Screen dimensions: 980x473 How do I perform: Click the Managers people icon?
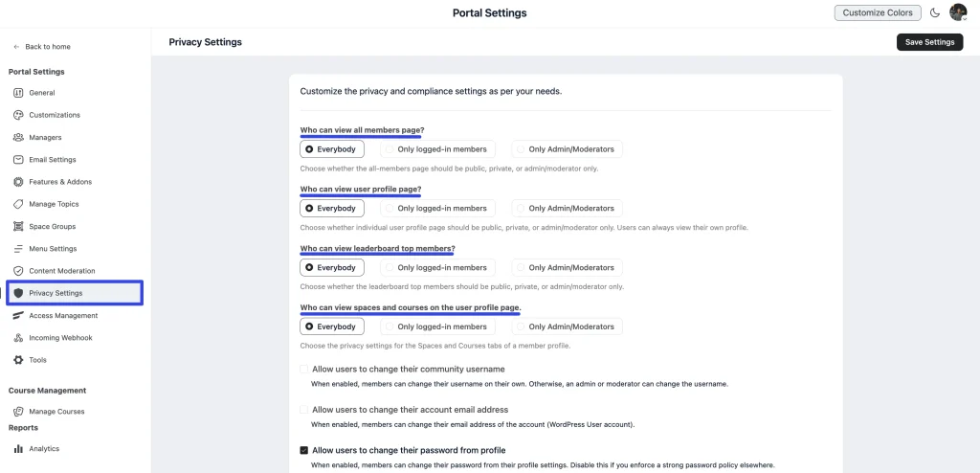pos(18,137)
